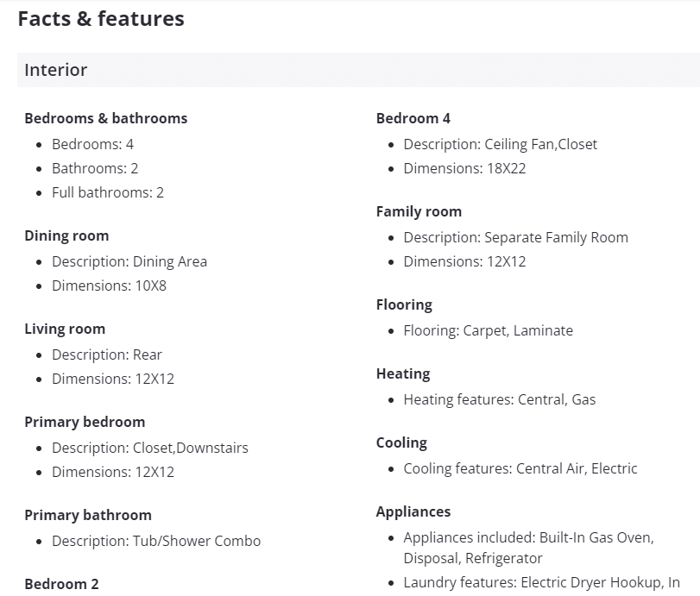Screen dimensions: 700x596
Task: Select the Bedroom 4 subheading
Action: click(413, 118)
